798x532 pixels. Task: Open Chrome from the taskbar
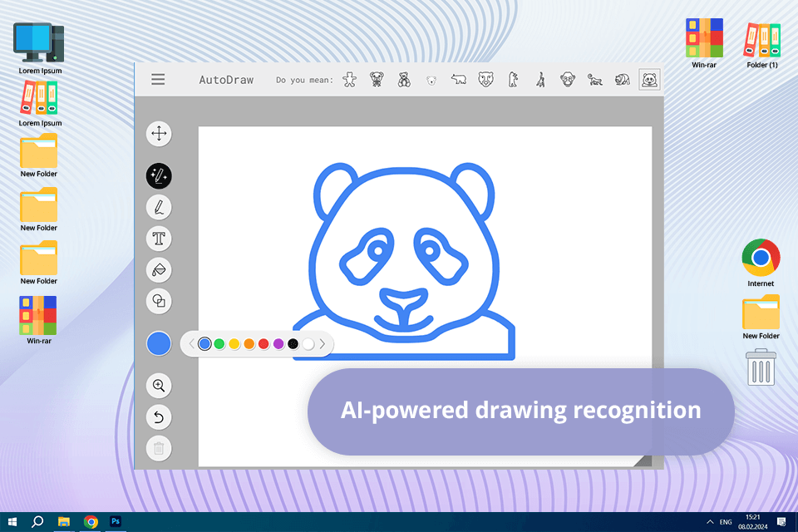pos(91,522)
